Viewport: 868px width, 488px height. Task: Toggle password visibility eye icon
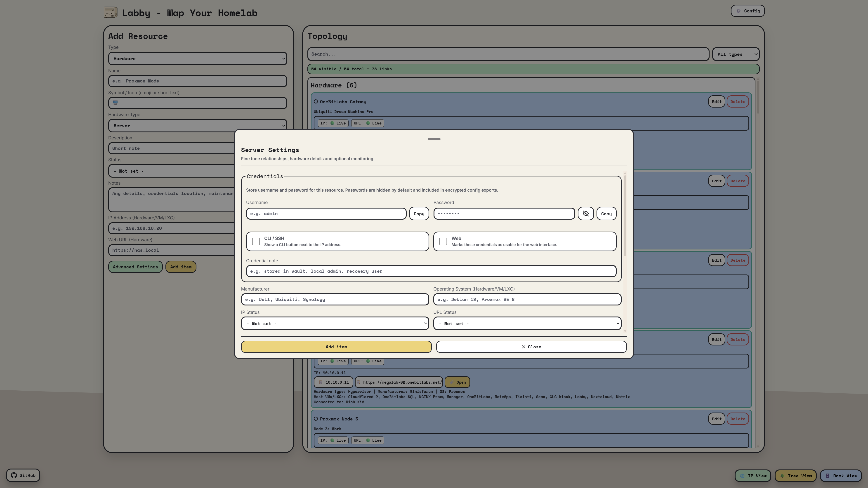pos(586,213)
